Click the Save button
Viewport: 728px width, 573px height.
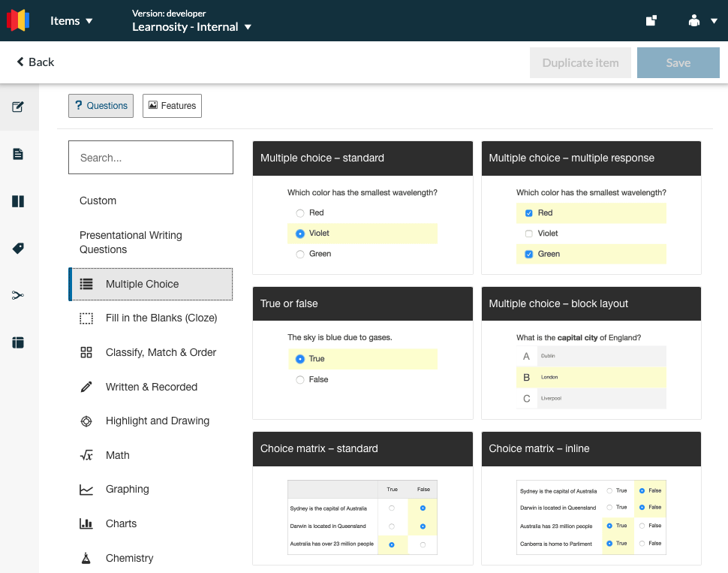click(677, 62)
